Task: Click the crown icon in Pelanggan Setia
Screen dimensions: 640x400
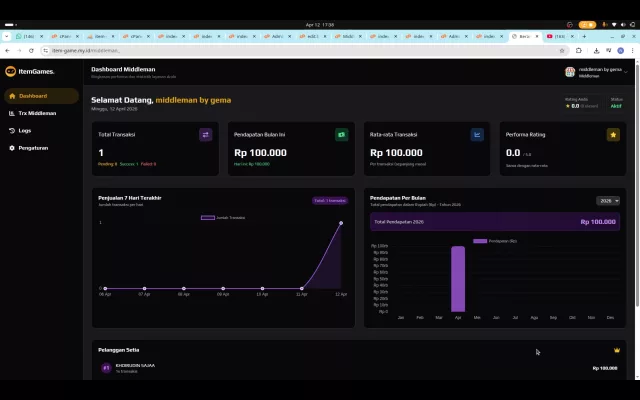Action: [x=617, y=350]
